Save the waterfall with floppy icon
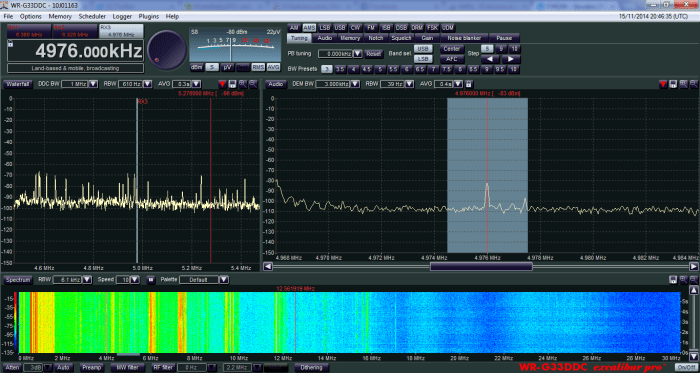 [673, 280]
